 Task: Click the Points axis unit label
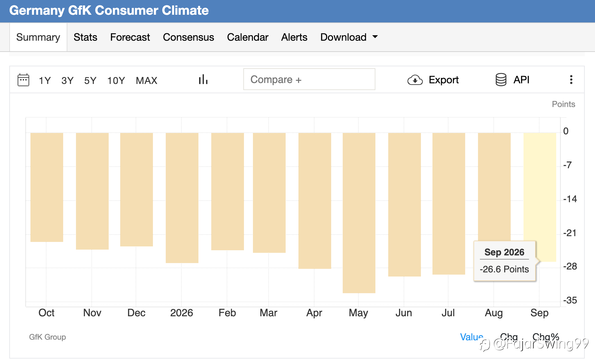tap(563, 104)
